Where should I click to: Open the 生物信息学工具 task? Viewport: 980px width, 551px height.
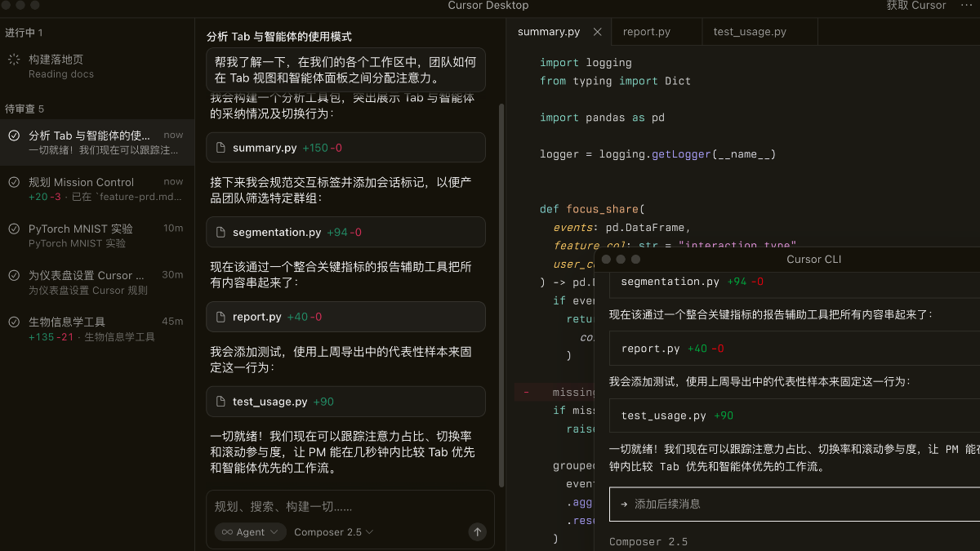(97, 328)
